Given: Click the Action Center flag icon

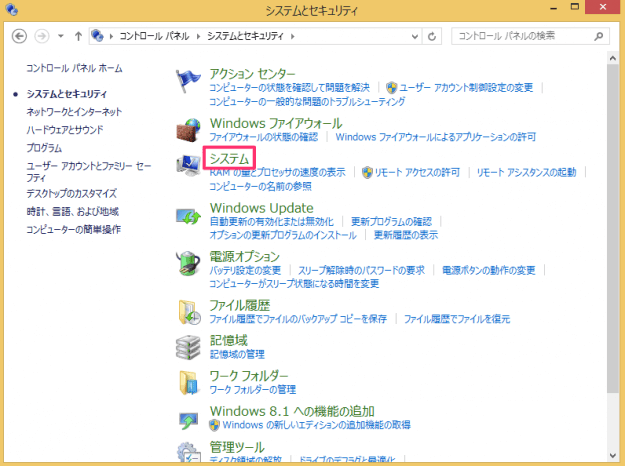Looking at the screenshot, I should click(188, 83).
